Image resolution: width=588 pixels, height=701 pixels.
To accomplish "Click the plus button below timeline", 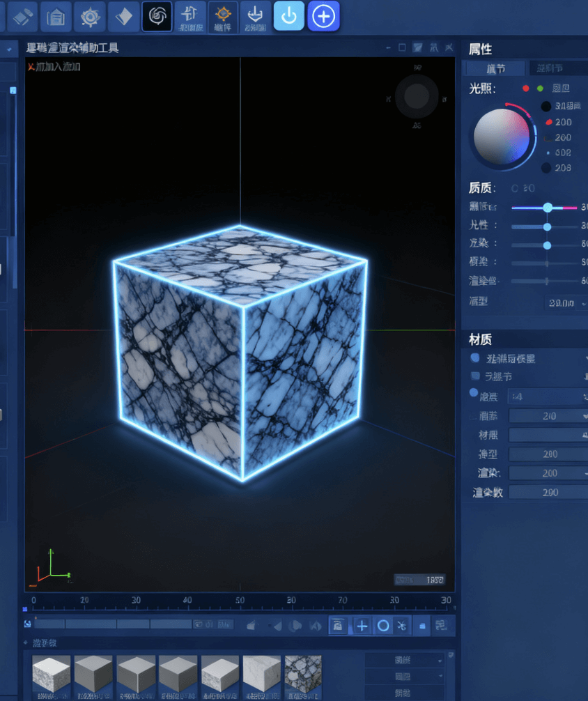I will (362, 626).
